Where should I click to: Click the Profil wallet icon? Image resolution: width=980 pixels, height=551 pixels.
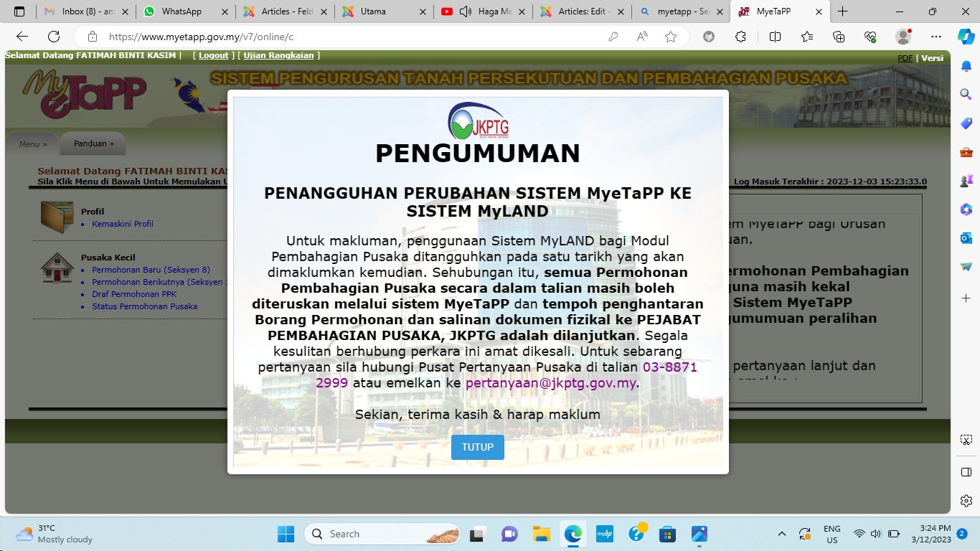[x=57, y=216]
